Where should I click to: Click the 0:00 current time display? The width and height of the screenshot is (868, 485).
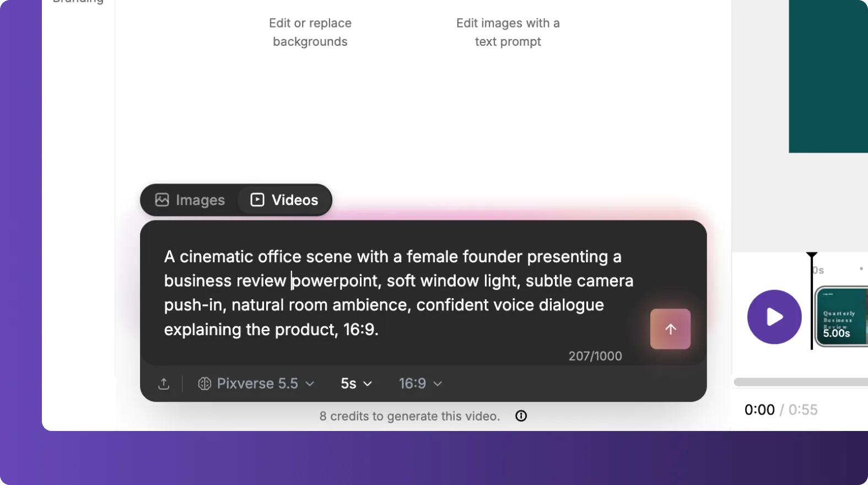tap(759, 409)
